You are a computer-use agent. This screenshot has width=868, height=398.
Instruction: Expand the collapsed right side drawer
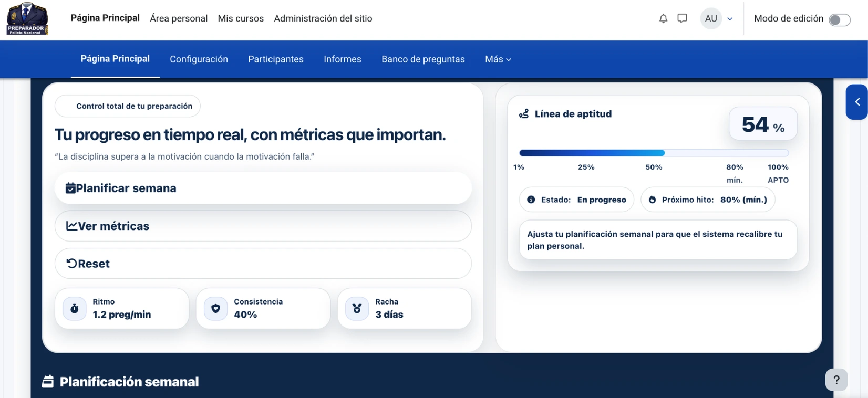tap(857, 102)
